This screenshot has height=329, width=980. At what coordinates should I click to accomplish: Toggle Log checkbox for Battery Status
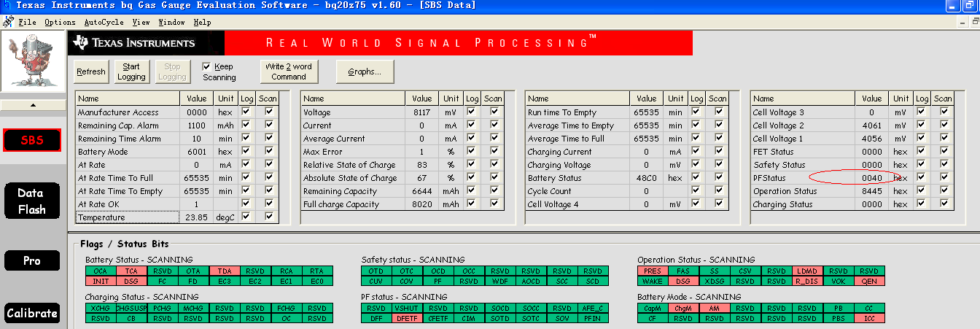696,178
